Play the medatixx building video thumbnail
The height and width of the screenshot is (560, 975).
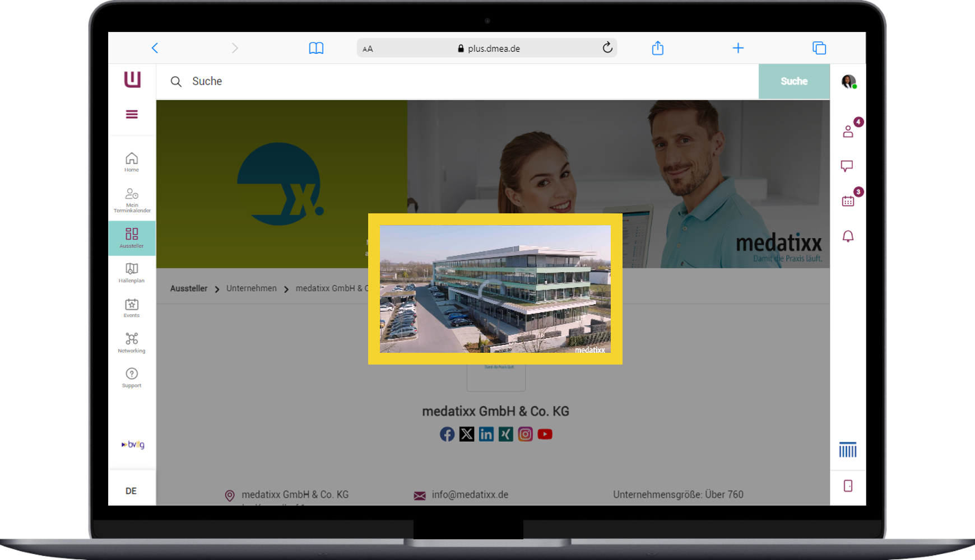495,289
